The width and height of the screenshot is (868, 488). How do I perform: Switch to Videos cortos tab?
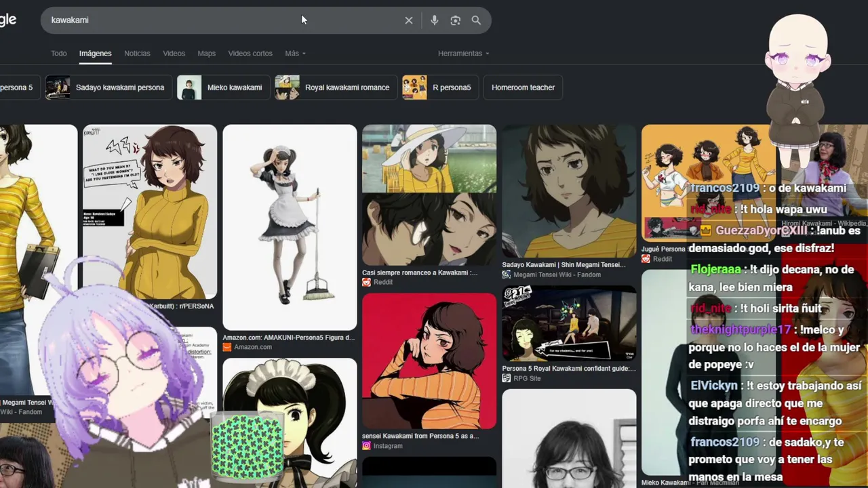(x=250, y=54)
